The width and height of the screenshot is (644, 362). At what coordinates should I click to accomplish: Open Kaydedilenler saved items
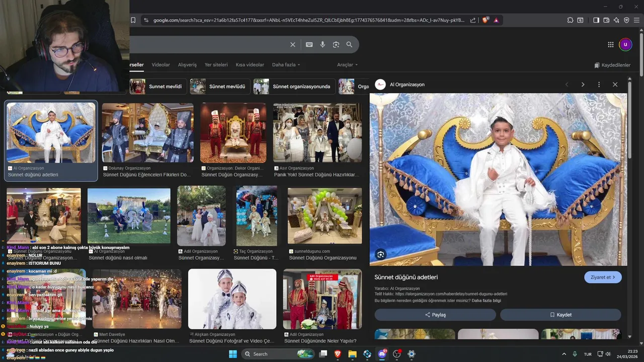tap(612, 65)
